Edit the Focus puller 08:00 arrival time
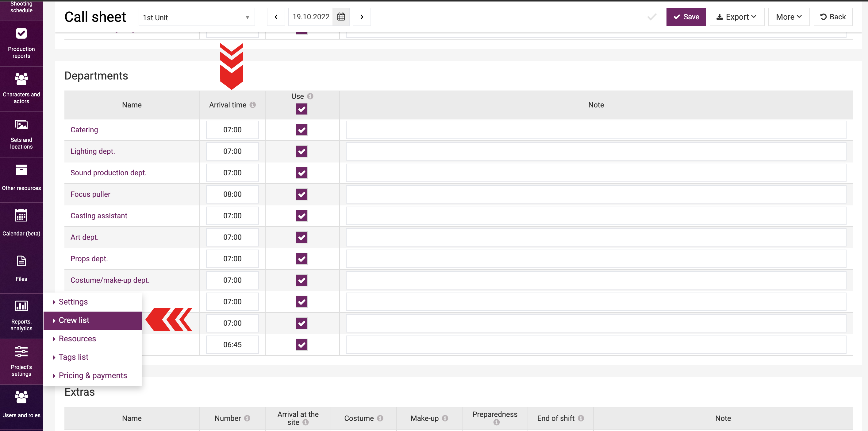868x431 pixels. pyautogui.click(x=232, y=194)
